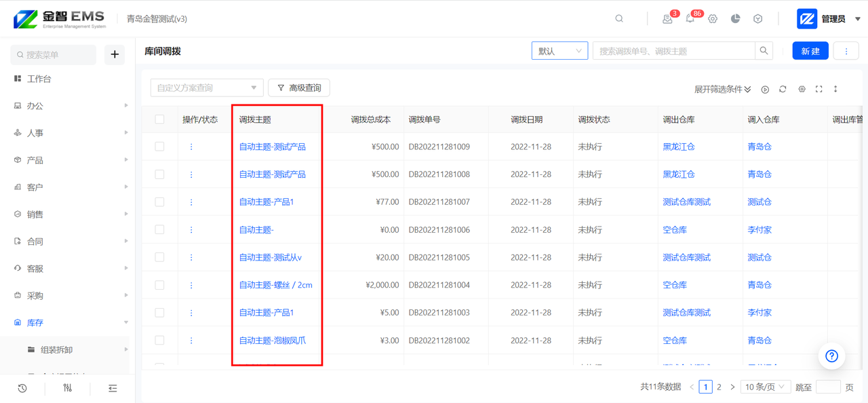Click the 新建 button
The width and height of the screenshot is (868, 403).
coord(810,51)
